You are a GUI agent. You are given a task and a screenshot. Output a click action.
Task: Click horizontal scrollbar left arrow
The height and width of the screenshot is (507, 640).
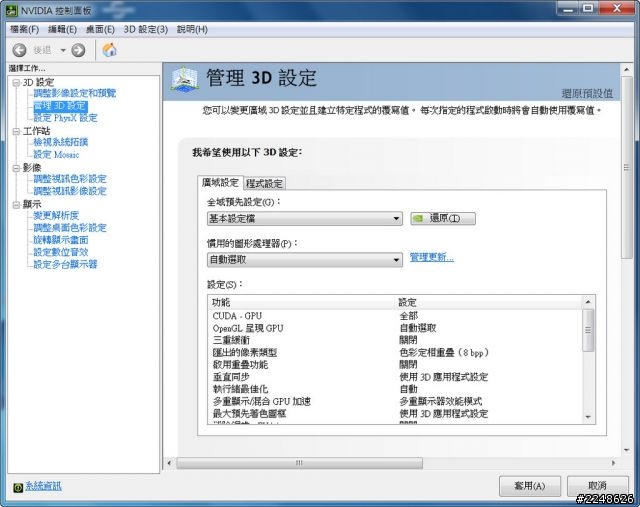point(169,463)
